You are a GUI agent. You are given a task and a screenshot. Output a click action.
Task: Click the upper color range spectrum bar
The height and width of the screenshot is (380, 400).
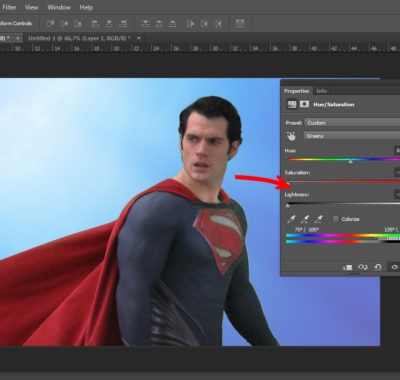pos(343,236)
